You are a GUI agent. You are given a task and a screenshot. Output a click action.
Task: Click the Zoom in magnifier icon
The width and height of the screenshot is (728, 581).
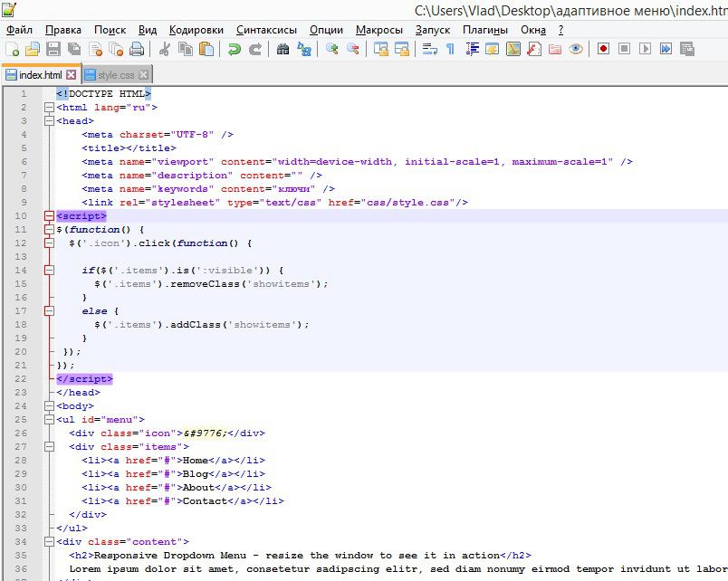pos(332,49)
